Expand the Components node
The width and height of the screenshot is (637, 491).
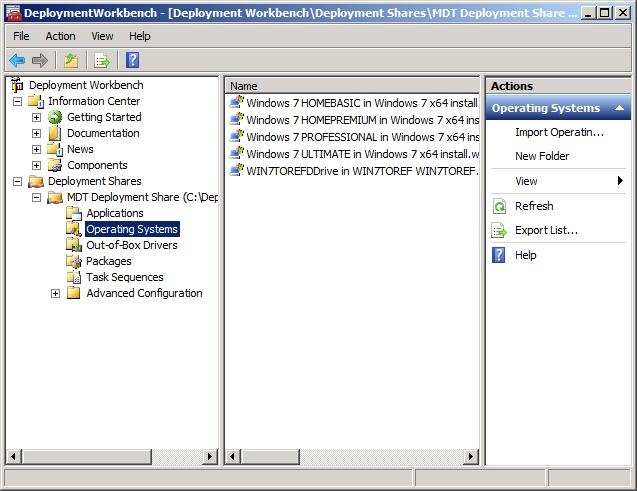37,165
